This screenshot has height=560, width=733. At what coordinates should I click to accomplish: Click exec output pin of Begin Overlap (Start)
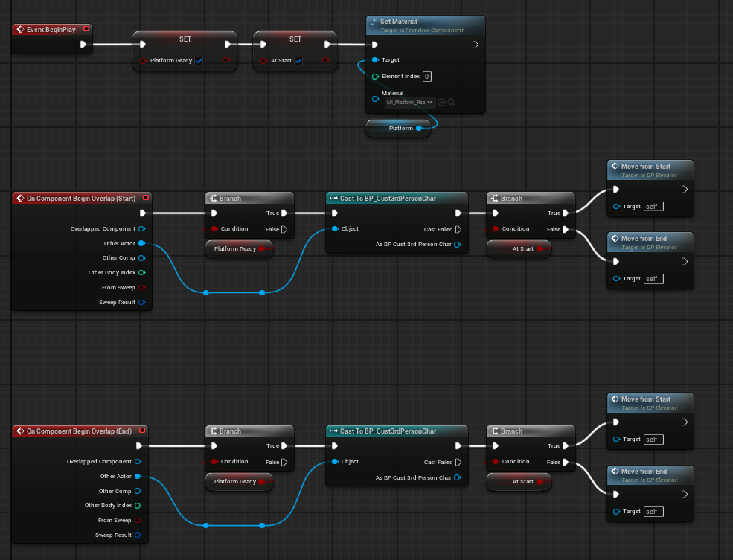[143, 213]
